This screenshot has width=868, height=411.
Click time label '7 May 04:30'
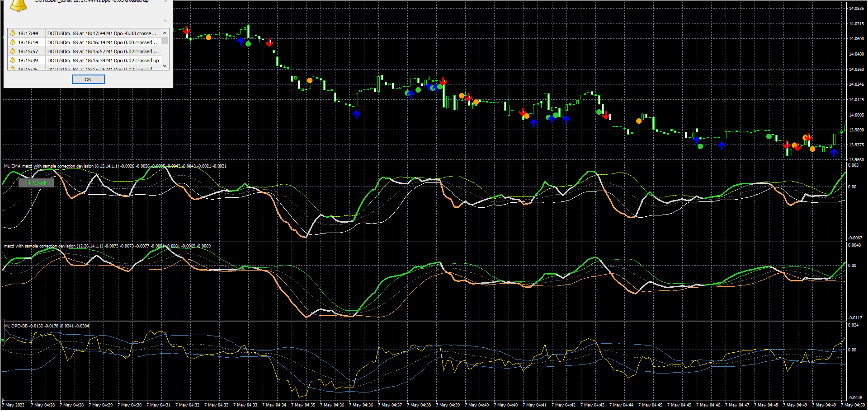point(131,405)
